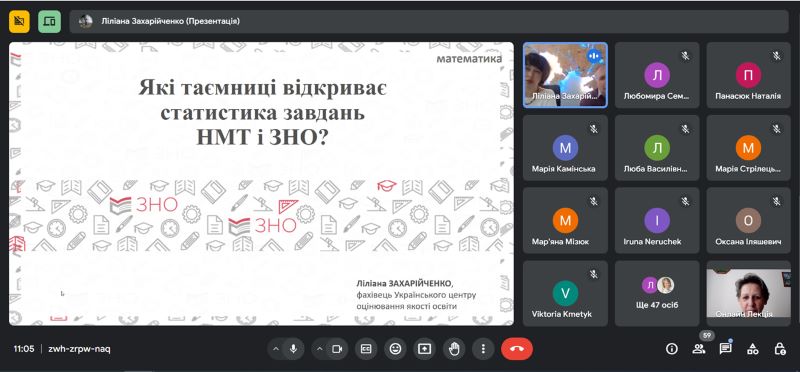Toggle the microphone button
This screenshot has width=800, height=372.
pyautogui.click(x=293, y=349)
